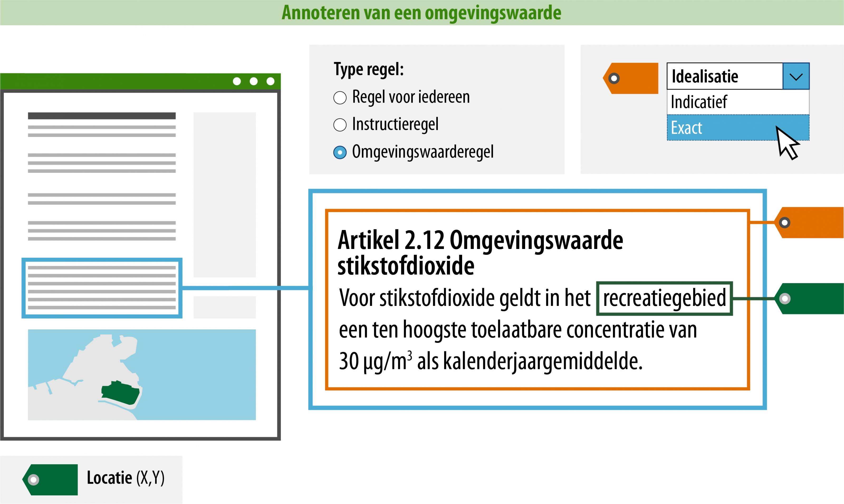The width and height of the screenshot is (844, 504).
Task: Click the blue-highlighted text block in document
Action: 102,288
